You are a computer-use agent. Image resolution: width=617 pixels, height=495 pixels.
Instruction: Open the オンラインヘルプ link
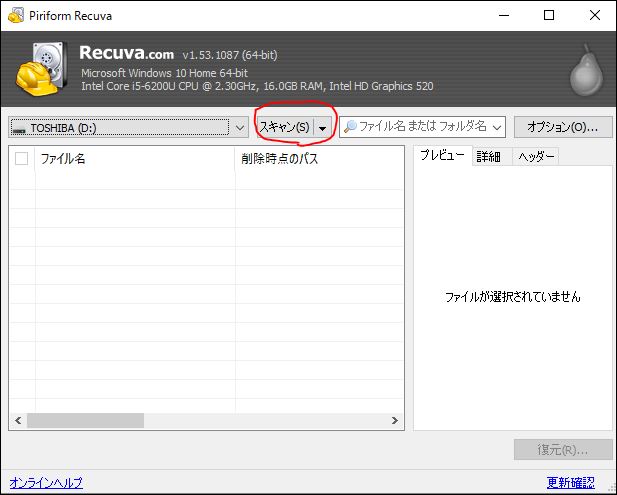(x=46, y=482)
